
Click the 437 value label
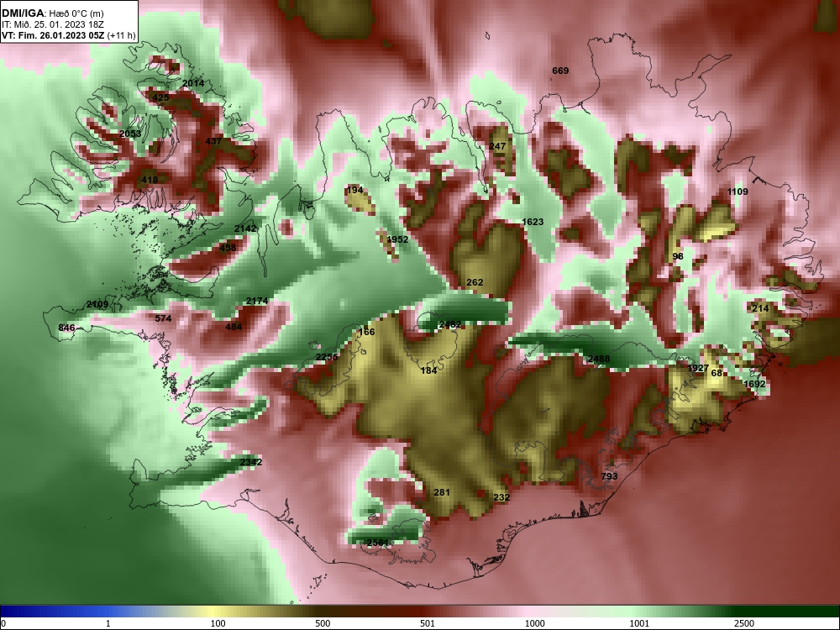(213, 141)
